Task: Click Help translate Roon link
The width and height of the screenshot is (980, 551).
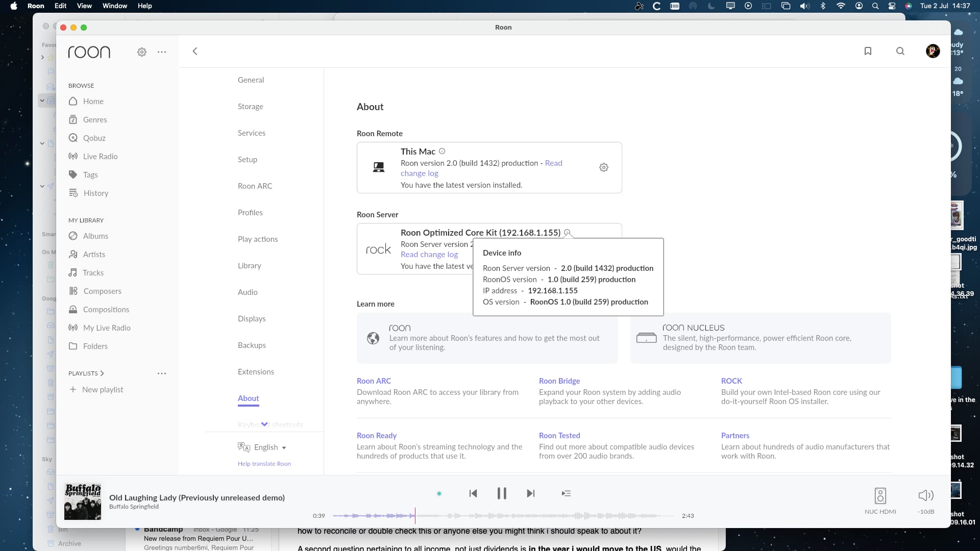Action: click(264, 464)
